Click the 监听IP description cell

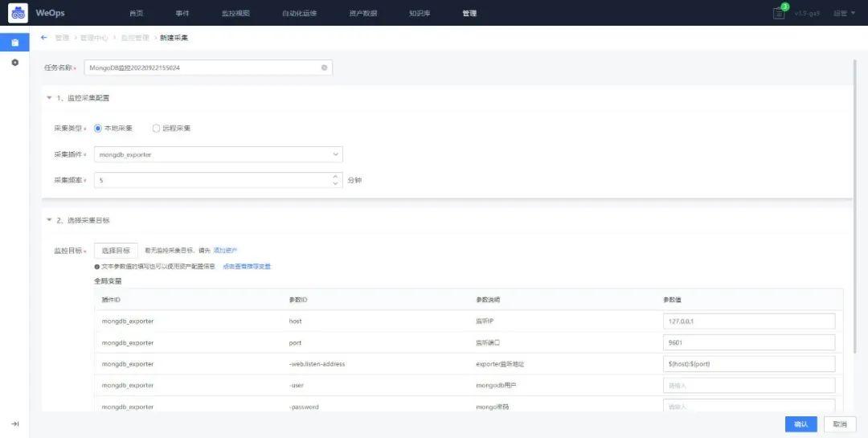pos(485,321)
